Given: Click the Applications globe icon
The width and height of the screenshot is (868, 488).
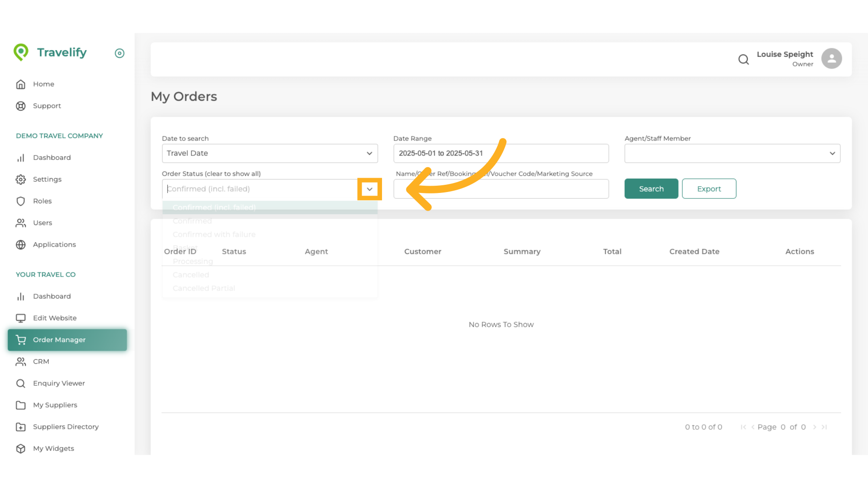Looking at the screenshot, I should (21, 244).
